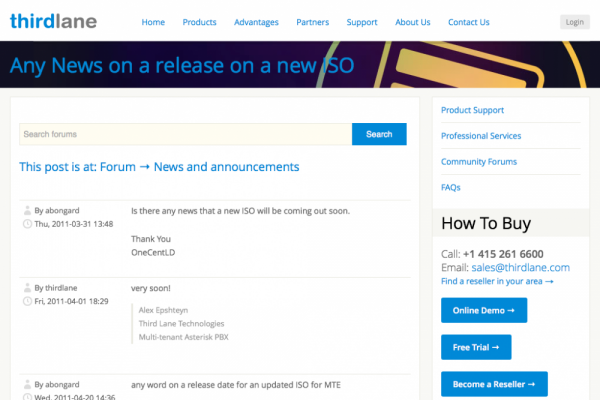Screen dimensions: 600x400
Task: Launch the Online Demo button
Action: pos(484,311)
